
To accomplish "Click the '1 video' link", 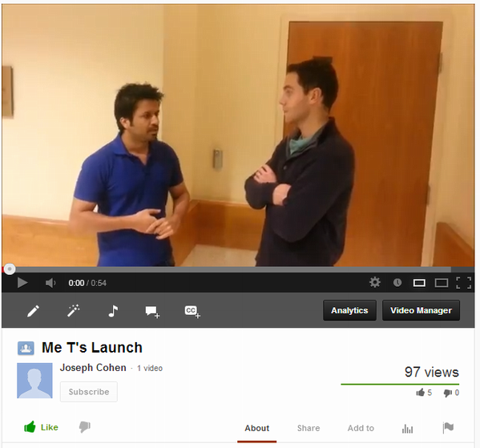I will pyautogui.click(x=150, y=368).
